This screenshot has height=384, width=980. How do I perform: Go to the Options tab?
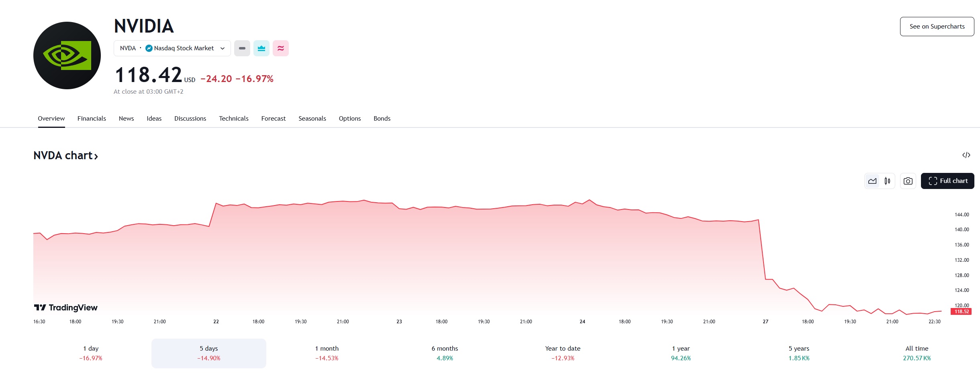[350, 119]
